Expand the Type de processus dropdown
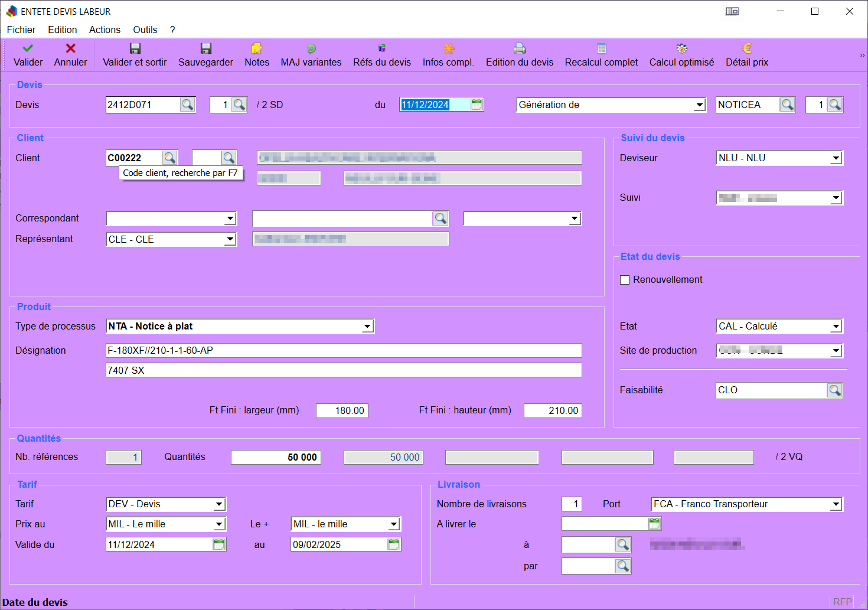This screenshot has width=868, height=610. point(367,327)
